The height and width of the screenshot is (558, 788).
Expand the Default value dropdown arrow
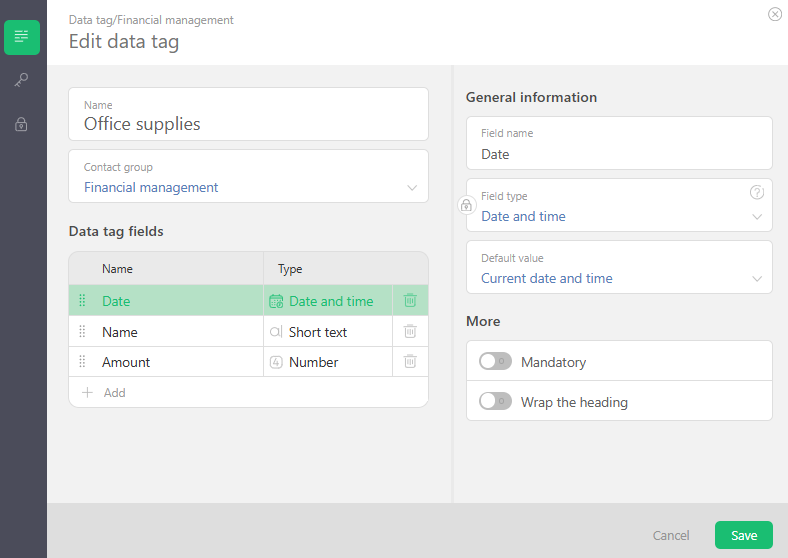(757, 278)
